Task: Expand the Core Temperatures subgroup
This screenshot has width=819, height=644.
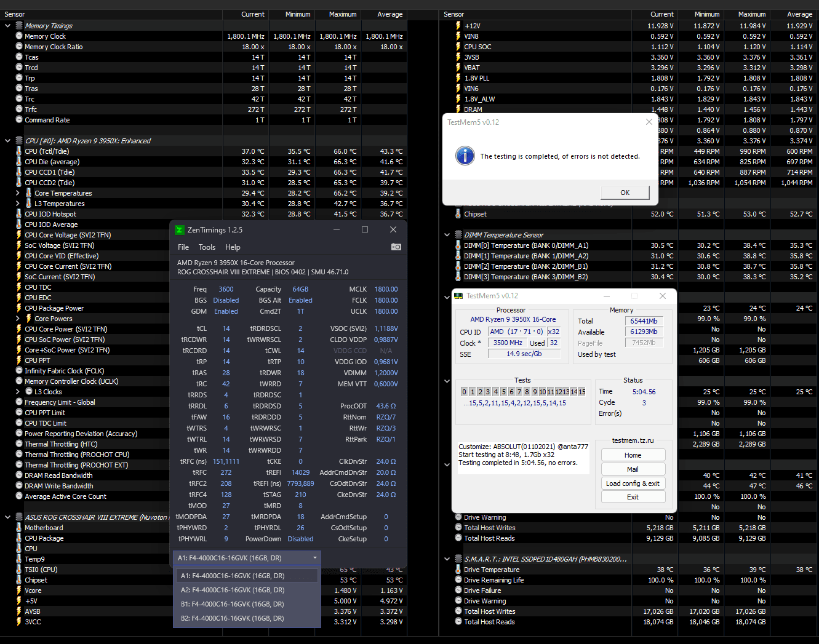Action: [18, 193]
